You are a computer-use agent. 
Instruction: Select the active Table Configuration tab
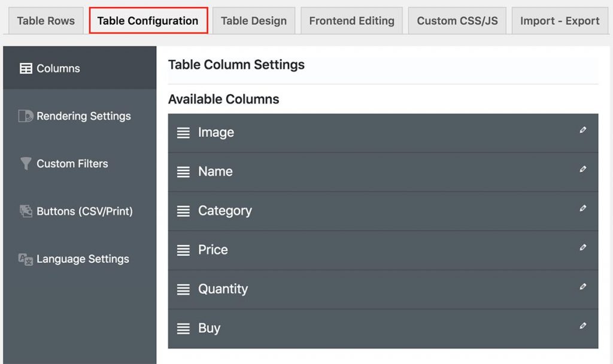[148, 21]
